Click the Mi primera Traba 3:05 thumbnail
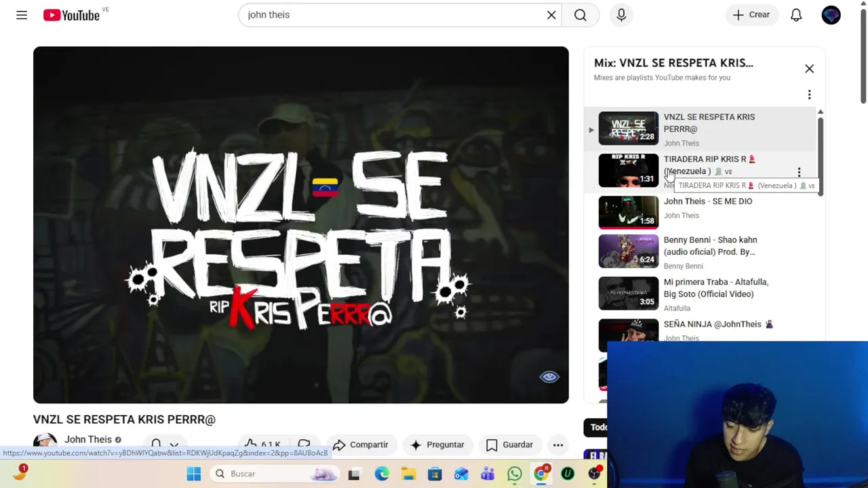 pos(628,293)
